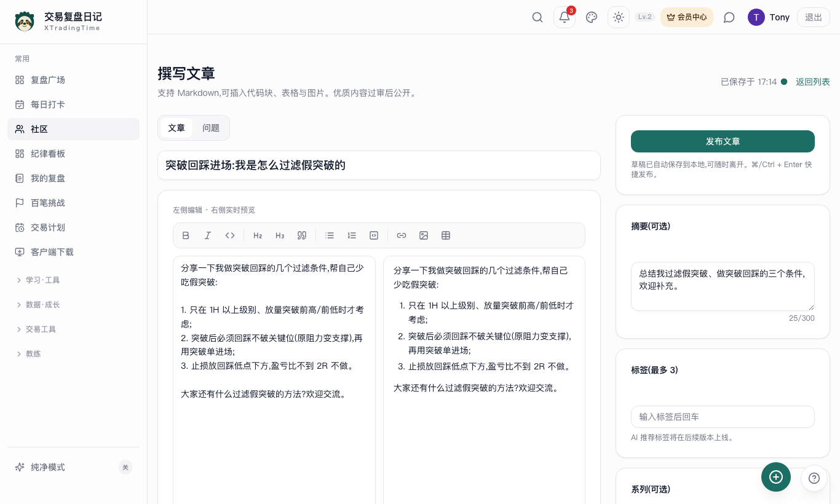
Task: Insert inline code with the code icon
Action: (230, 235)
